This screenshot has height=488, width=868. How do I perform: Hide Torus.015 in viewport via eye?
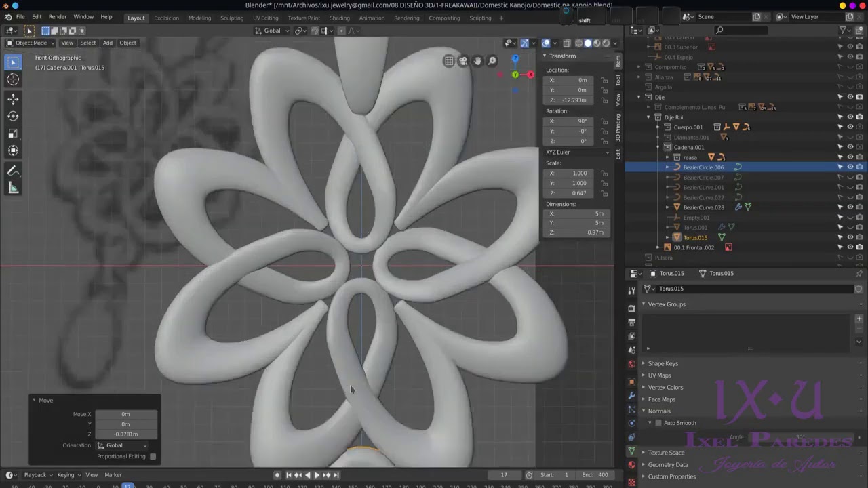pos(850,237)
